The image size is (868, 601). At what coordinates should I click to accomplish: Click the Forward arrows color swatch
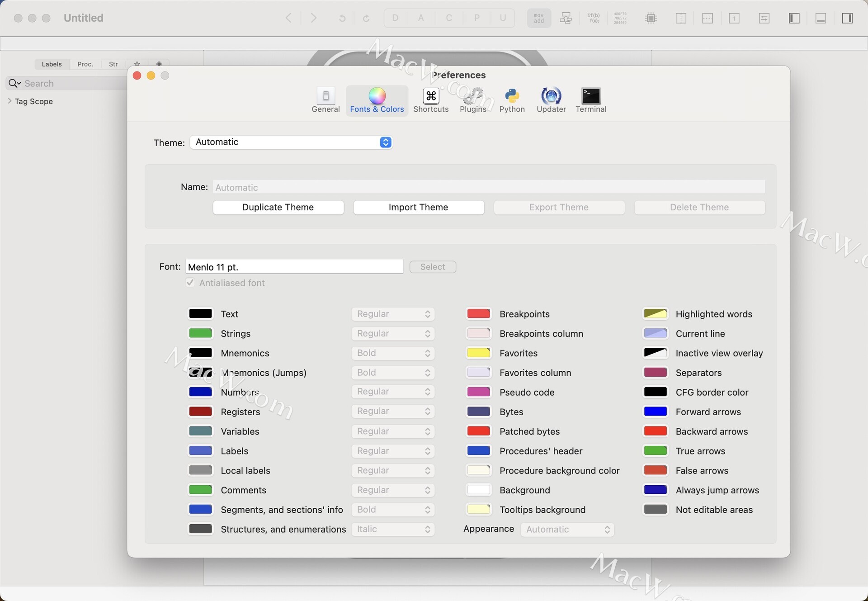coord(655,412)
